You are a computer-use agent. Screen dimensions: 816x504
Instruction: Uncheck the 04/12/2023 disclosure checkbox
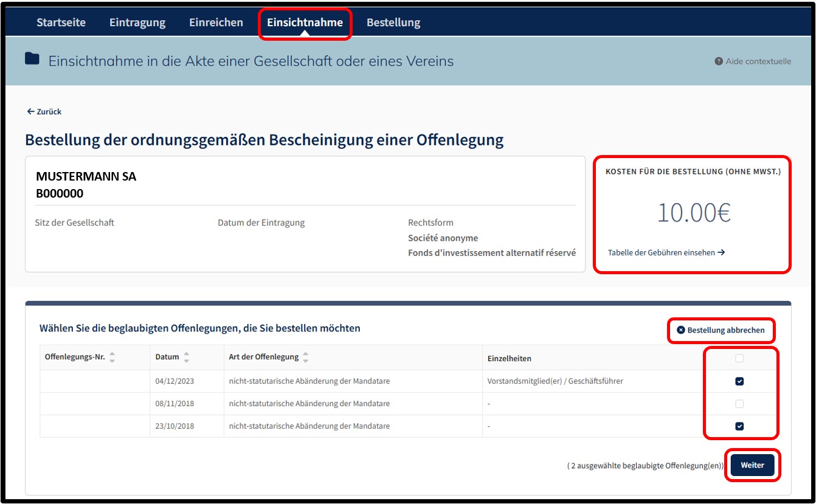click(x=739, y=381)
